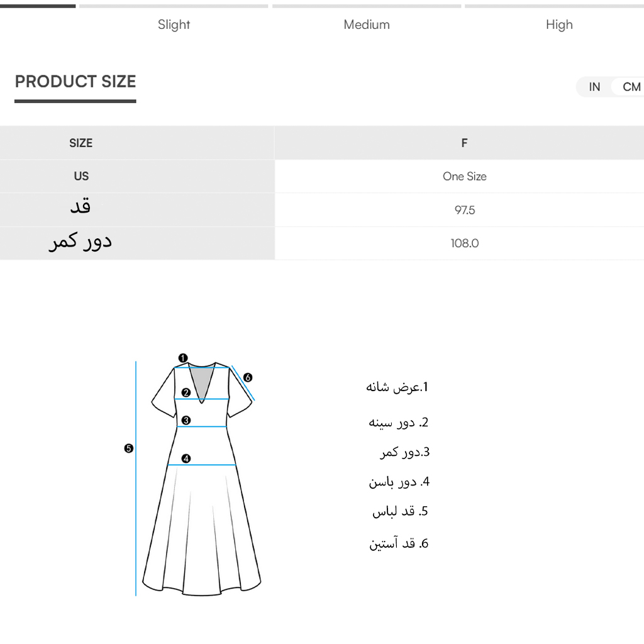Click marker 3 on the dress waist line
The width and height of the screenshot is (644, 644).
tap(186, 421)
